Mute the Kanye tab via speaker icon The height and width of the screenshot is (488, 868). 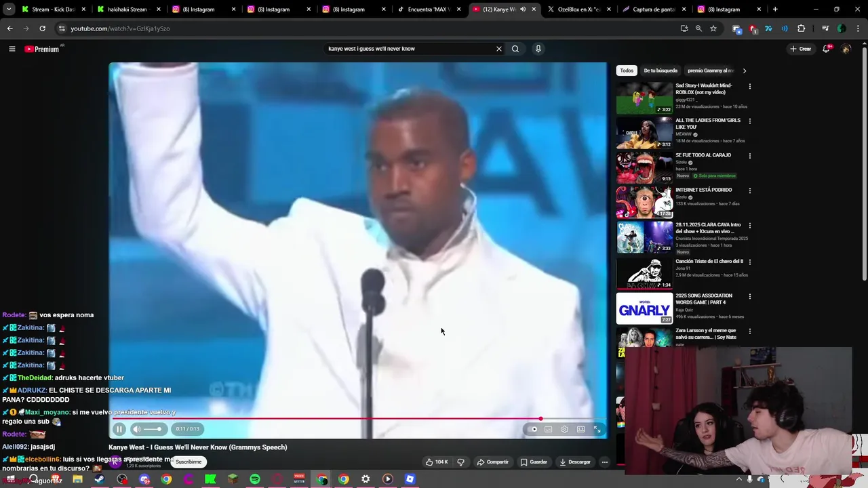pos(523,9)
